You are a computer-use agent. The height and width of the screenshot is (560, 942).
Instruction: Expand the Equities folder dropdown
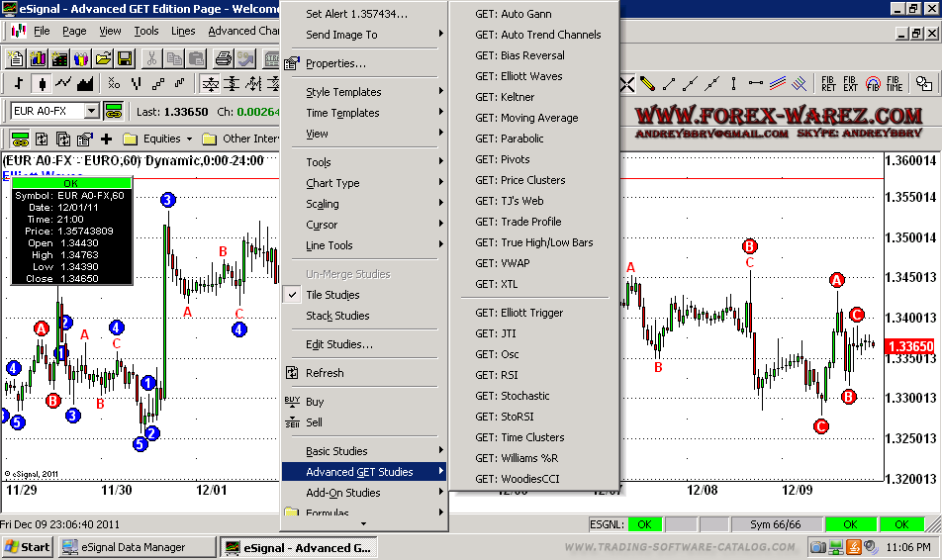pos(189,139)
